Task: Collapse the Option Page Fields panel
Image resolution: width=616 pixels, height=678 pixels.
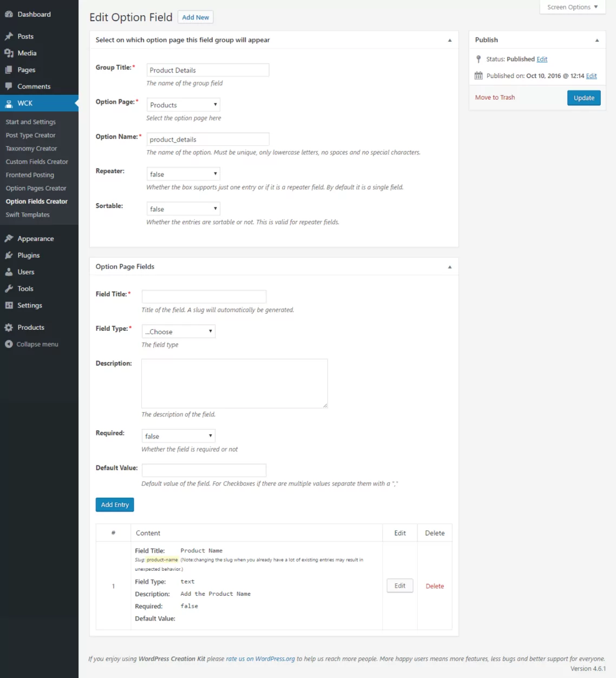Action: tap(449, 267)
